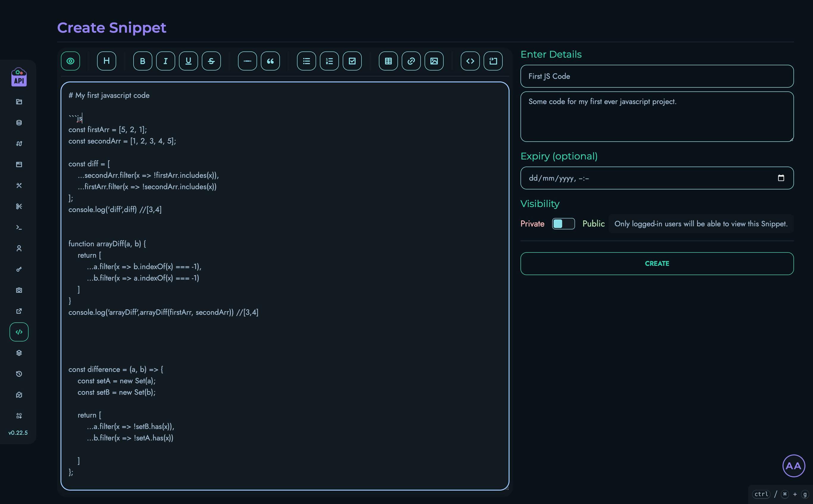Screen dimensions: 813x504
Task: Open the tools wrench icon in the sidebar
Action: coord(19,185)
